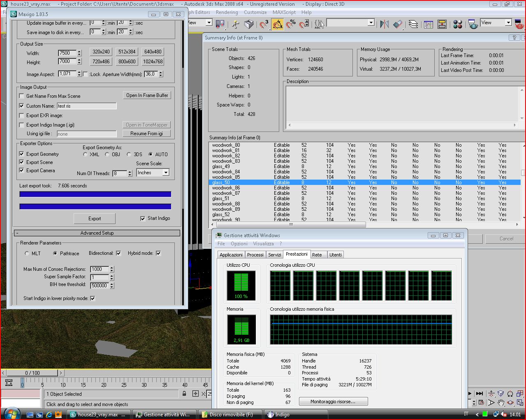Toggle the highlighted Angle Snap icon

(278, 24)
